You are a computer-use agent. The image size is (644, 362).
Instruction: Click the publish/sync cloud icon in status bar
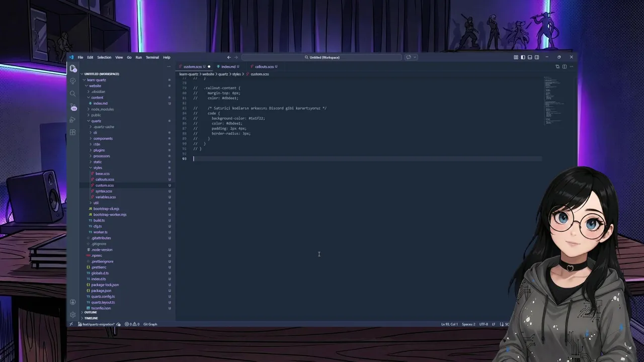click(118, 324)
